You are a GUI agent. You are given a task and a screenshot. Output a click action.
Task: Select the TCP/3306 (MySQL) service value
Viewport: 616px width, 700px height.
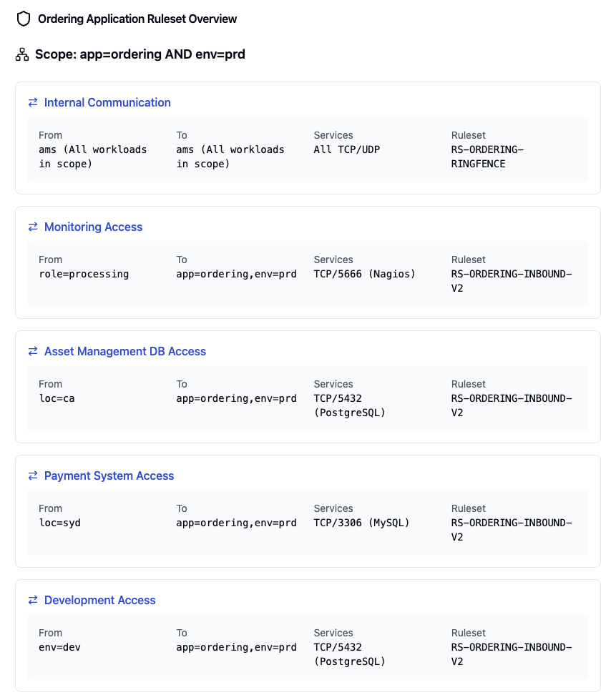click(x=361, y=523)
